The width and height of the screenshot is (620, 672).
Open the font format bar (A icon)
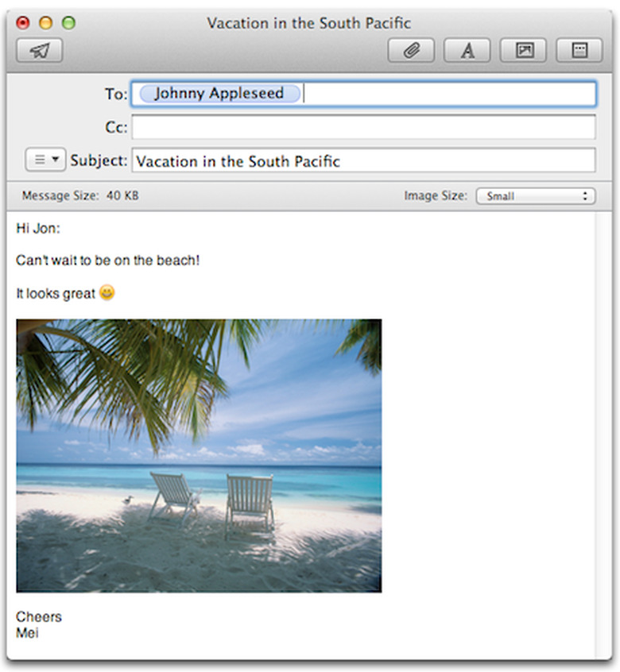pos(467,50)
